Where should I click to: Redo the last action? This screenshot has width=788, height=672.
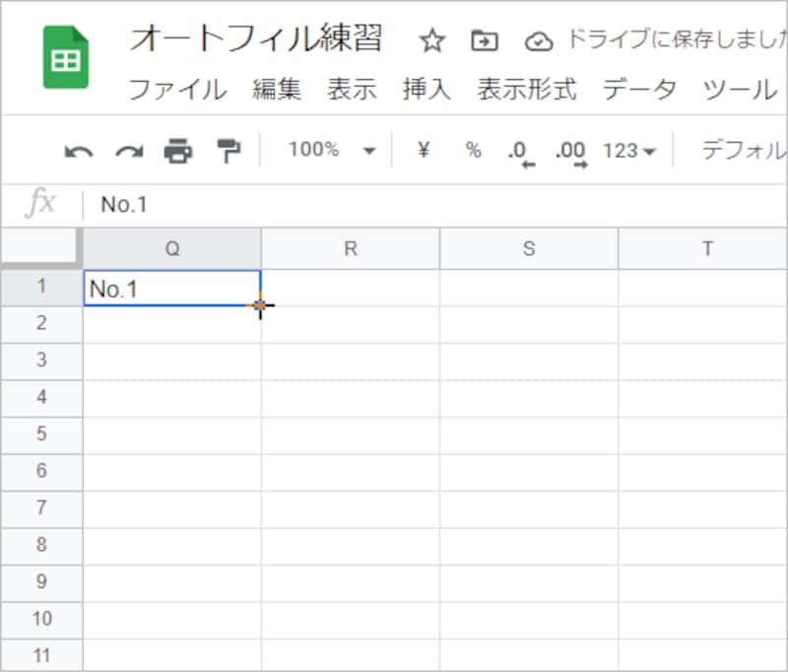128,150
